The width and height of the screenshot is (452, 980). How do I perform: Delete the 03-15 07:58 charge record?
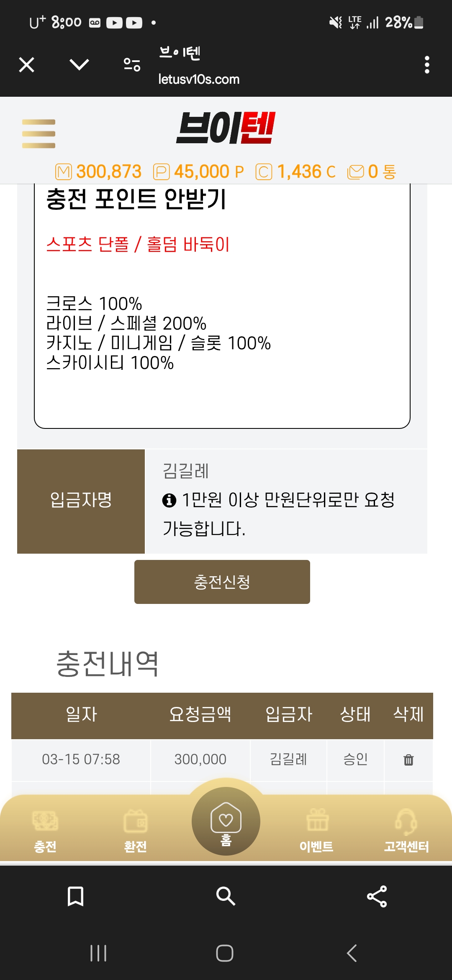point(408,760)
